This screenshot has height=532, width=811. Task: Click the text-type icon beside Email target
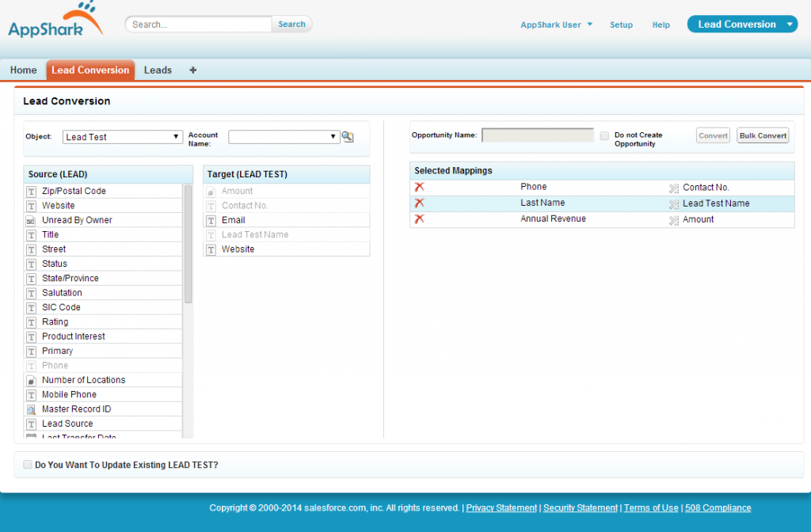211,220
